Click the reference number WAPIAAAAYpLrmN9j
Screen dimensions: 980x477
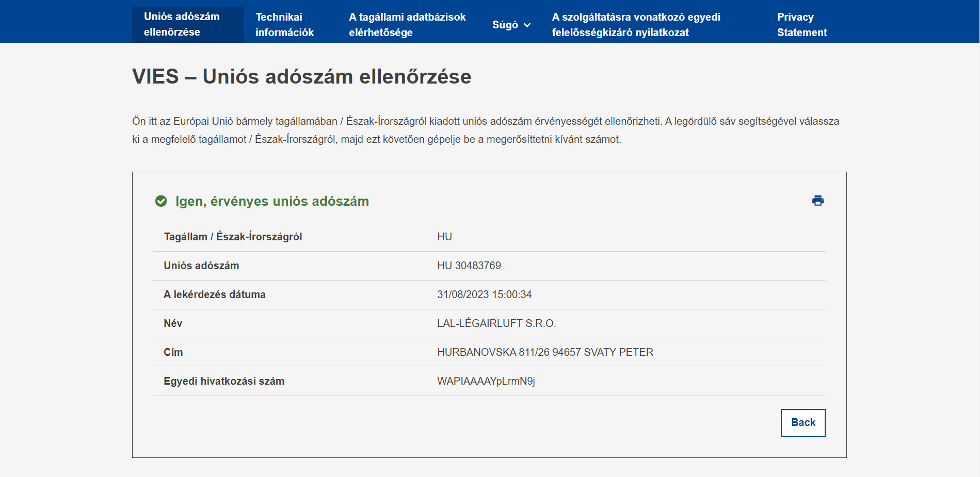(486, 381)
